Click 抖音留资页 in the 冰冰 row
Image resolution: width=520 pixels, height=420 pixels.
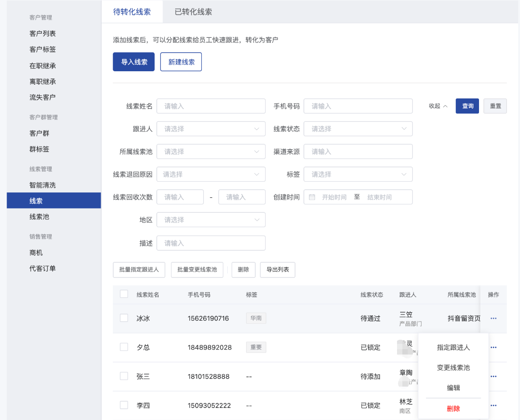tap(463, 318)
